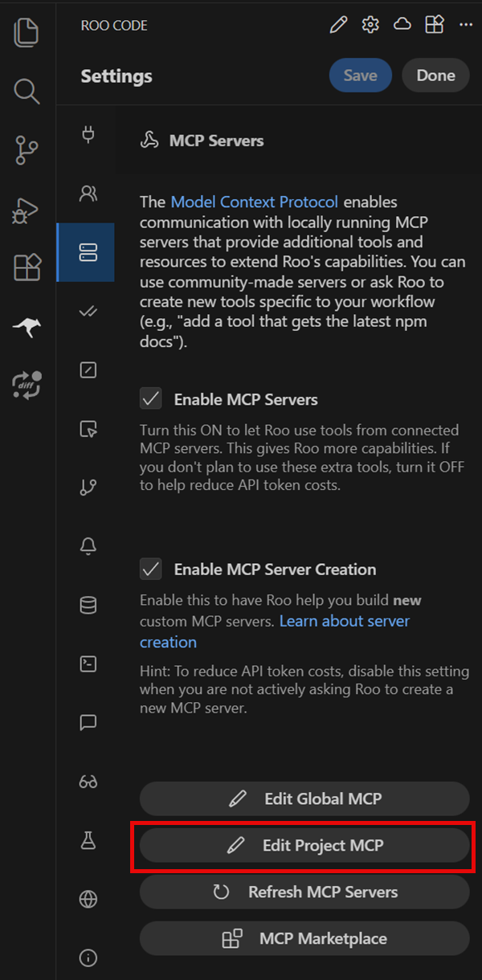Open the more actions ellipsis menu
The image size is (482, 980).
(466, 25)
